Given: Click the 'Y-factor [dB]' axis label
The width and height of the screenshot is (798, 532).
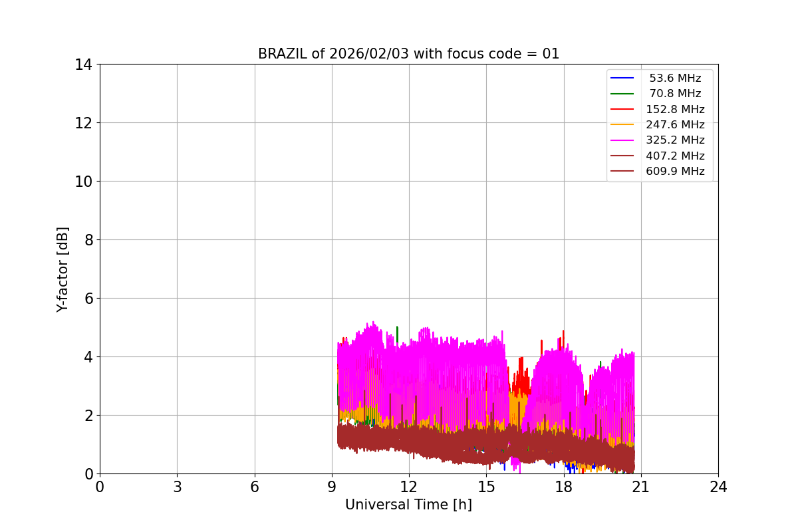Looking at the screenshot, I should point(63,269).
